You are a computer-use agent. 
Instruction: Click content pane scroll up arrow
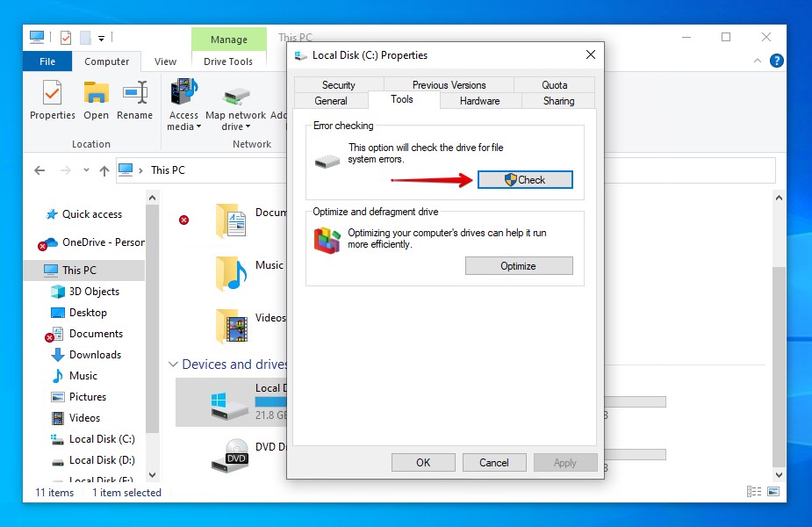pos(779,198)
